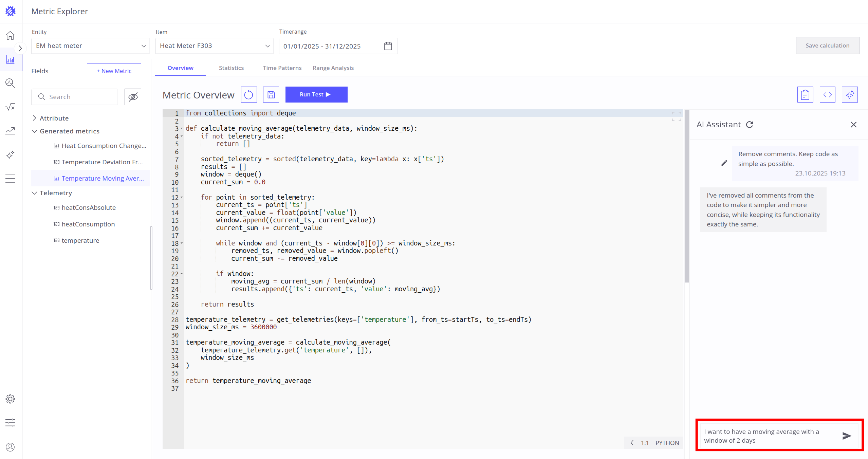Open calendar picker for Timerange
Screen dimensions: 868x459
(388, 46)
